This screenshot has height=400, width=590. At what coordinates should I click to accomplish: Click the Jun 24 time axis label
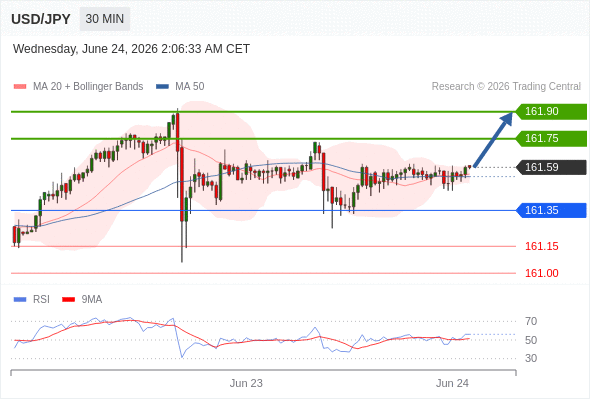point(452,383)
